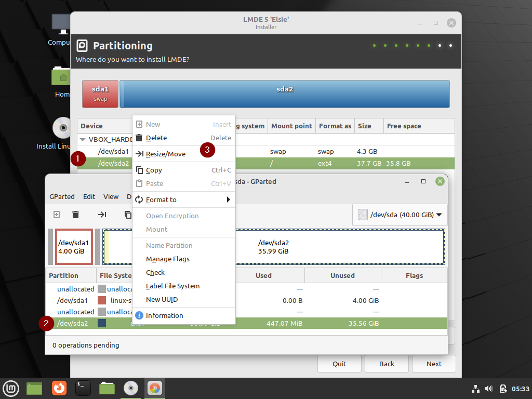Open the Linux Mint start menu icon
The height and width of the screenshot is (399, 532).
(x=11, y=389)
